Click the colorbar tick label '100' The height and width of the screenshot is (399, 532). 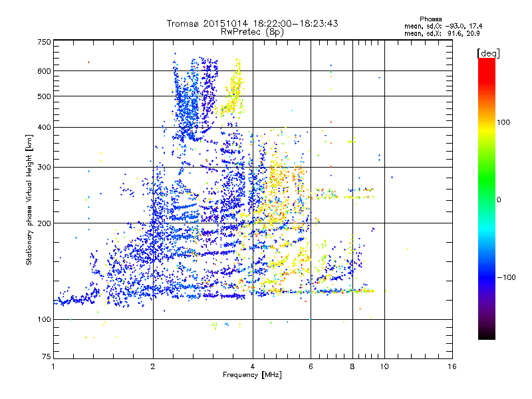point(503,122)
